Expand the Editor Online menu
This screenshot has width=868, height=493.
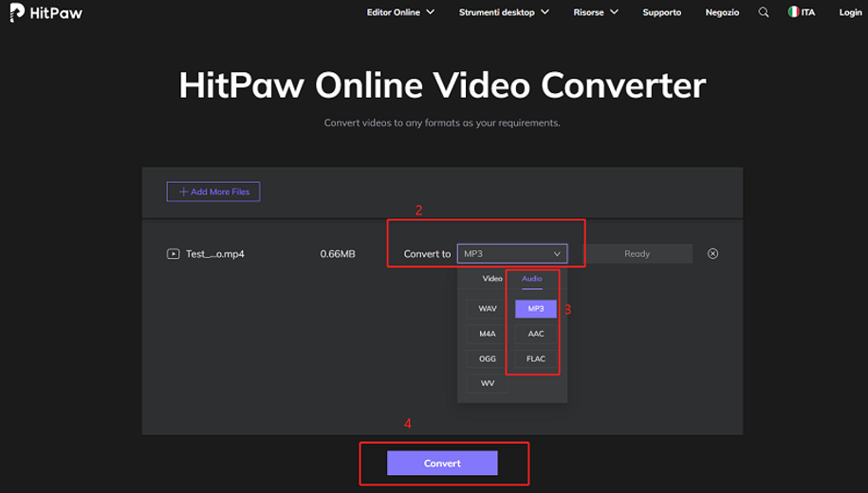pos(400,12)
